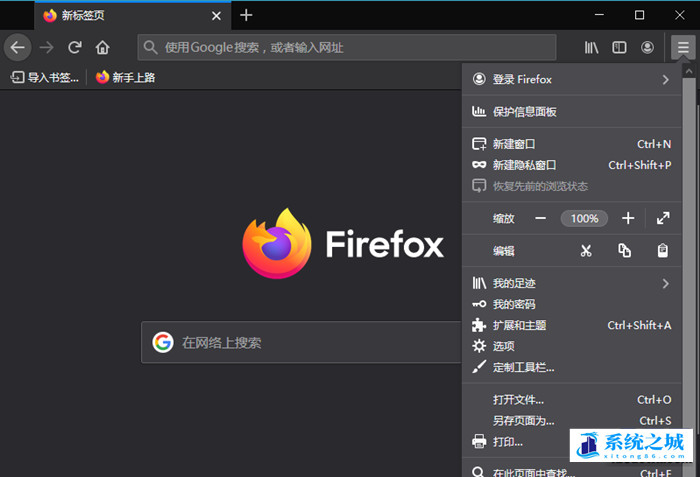Enter full screen with the expand arrows icon
The width and height of the screenshot is (700, 477).
(663, 218)
